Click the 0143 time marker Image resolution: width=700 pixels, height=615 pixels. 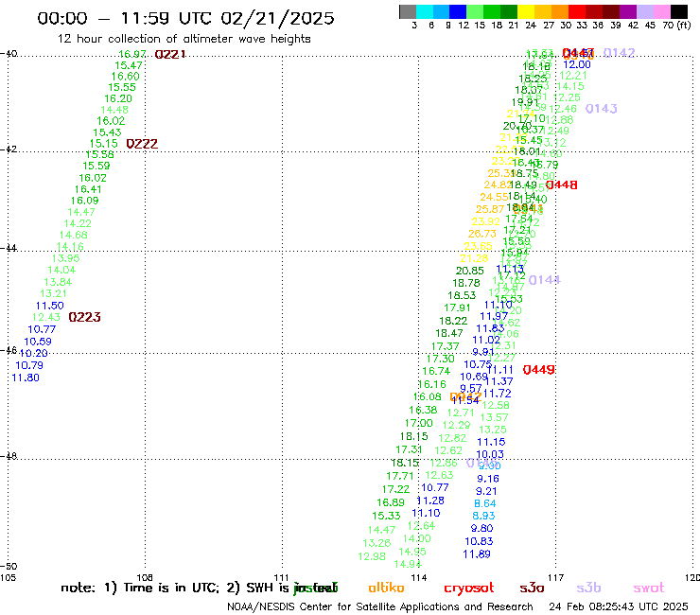pos(602,109)
